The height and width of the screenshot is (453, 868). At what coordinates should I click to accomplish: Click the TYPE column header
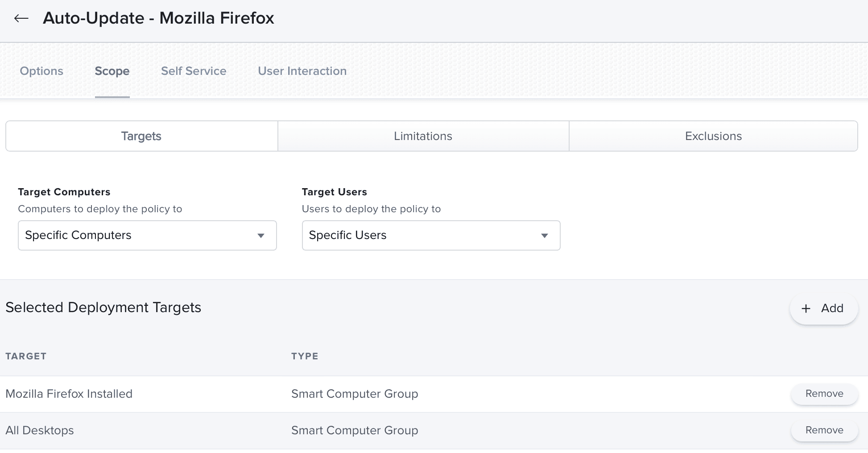coord(305,356)
